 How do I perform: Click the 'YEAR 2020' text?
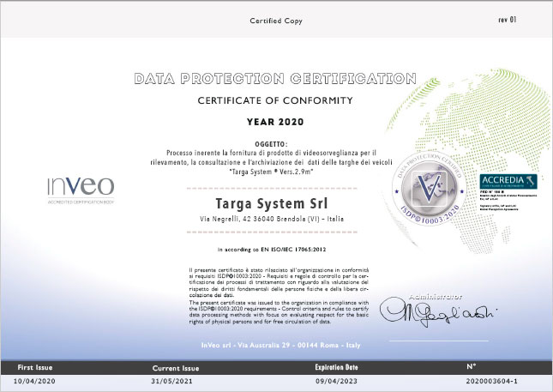275,122
